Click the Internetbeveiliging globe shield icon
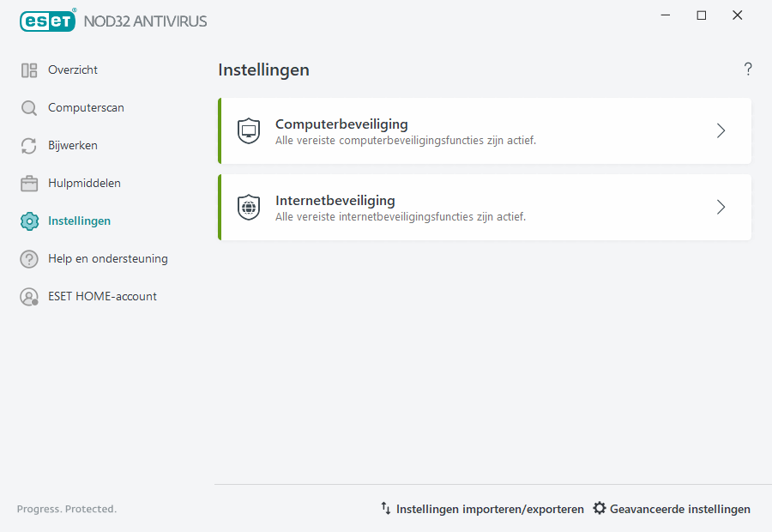 248,207
